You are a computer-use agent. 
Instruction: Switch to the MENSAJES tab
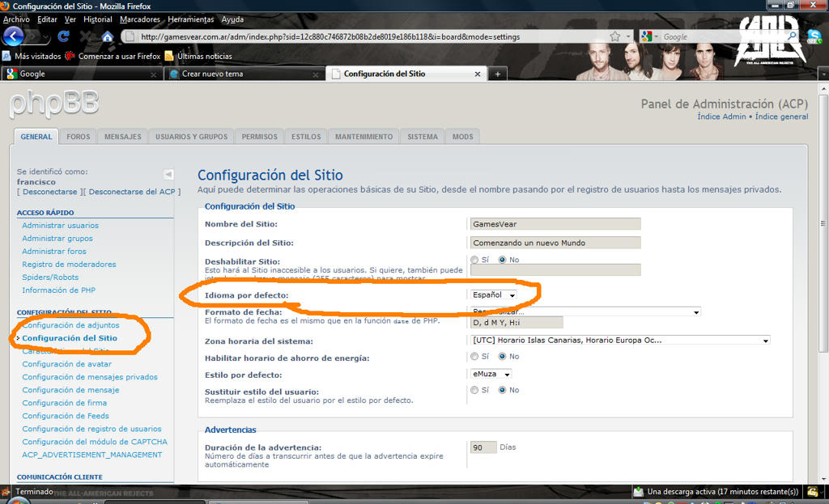coord(123,137)
